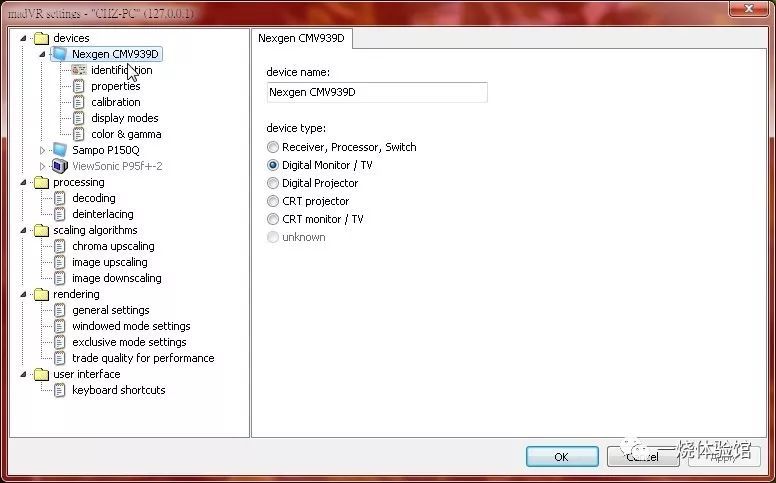Open the calibration settings page
Viewport: 776px width, 483px height.
click(x=116, y=102)
